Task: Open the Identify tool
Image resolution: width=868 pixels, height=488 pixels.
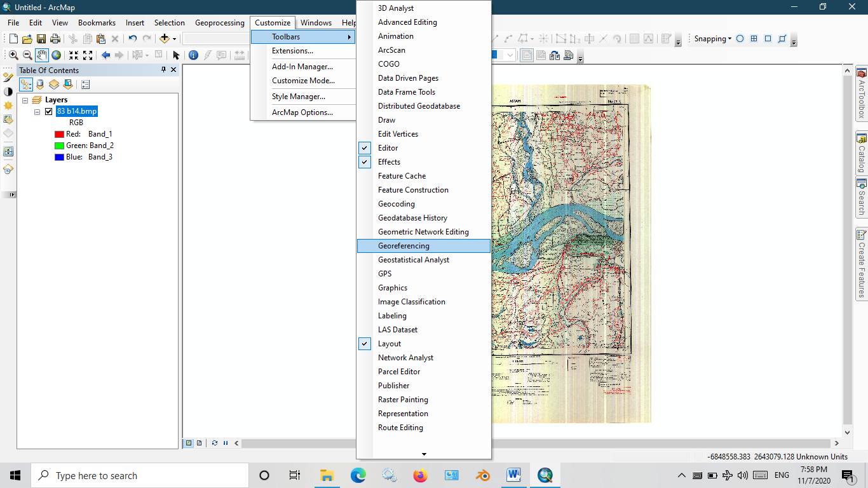Action: click(193, 55)
